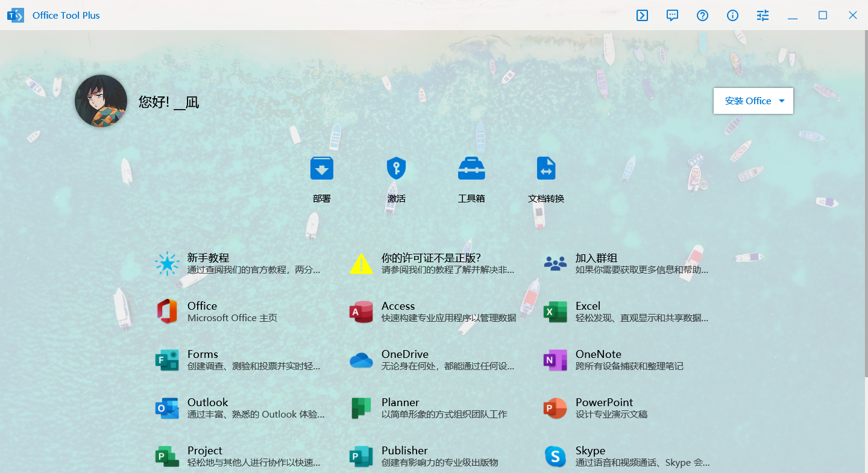Click the user avatar picture

coord(101,101)
